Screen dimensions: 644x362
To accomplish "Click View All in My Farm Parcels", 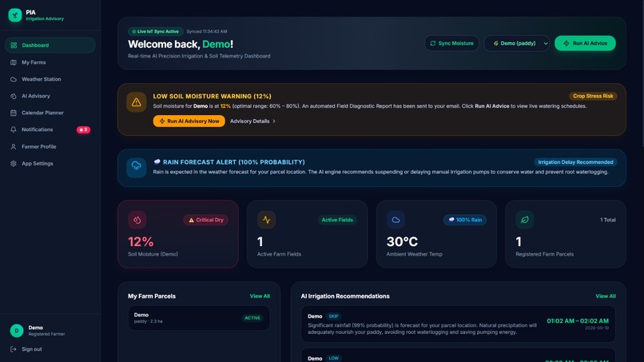I will pos(260,296).
